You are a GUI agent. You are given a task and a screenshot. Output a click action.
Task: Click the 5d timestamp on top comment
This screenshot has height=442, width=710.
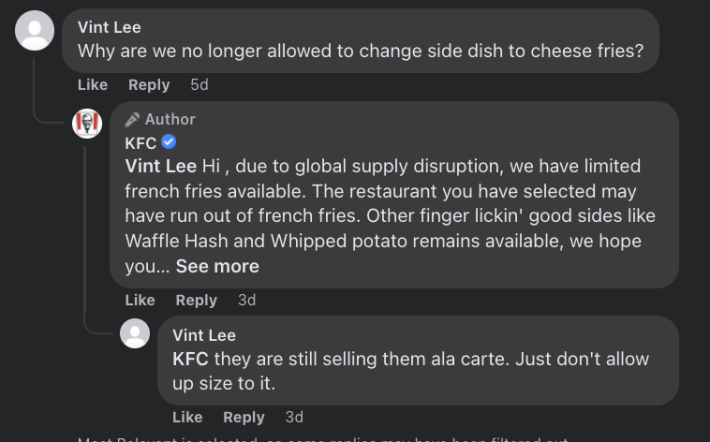pyautogui.click(x=199, y=85)
